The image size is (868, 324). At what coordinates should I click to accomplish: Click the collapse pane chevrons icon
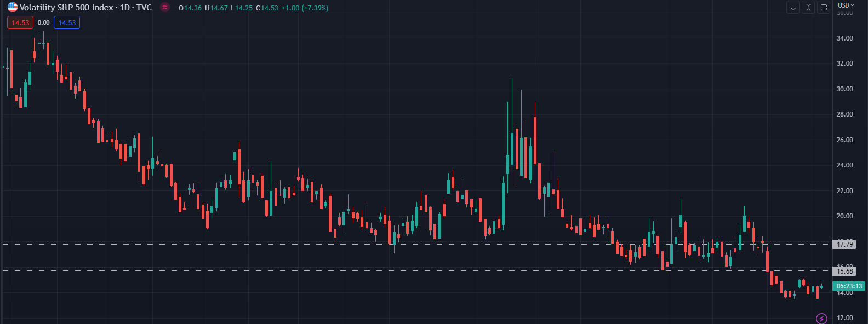pos(808,7)
